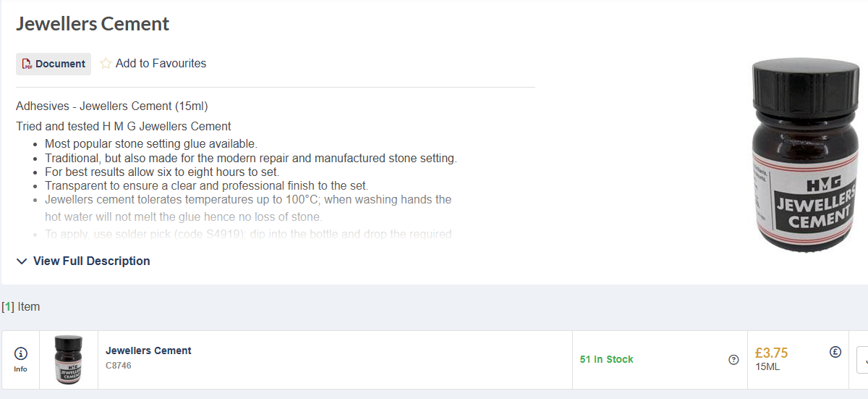Image resolution: width=868 pixels, height=399 pixels.
Task: Click the Info label under the info icon
Action: tap(20, 369)
